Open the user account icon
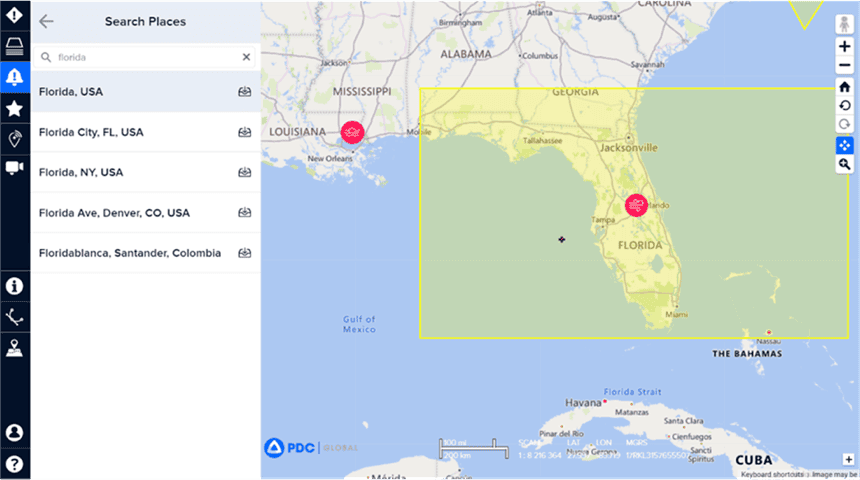Screen dimensions: 860x480 coord(14,432)
